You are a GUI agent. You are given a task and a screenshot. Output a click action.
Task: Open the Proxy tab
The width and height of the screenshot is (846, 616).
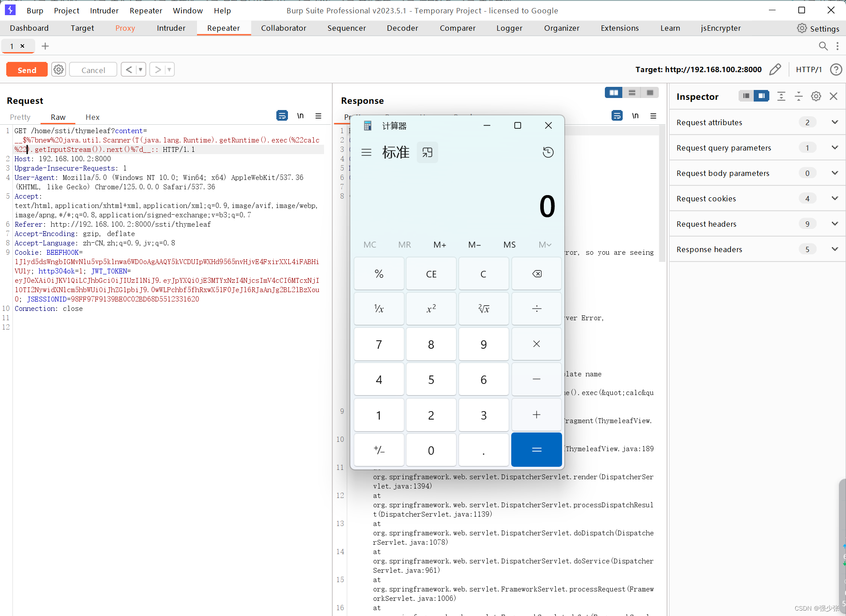pos(125,28)
